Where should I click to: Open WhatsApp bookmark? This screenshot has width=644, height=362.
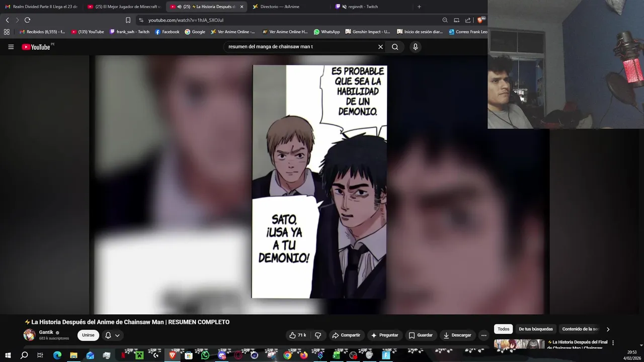click(x=327, y=32)
